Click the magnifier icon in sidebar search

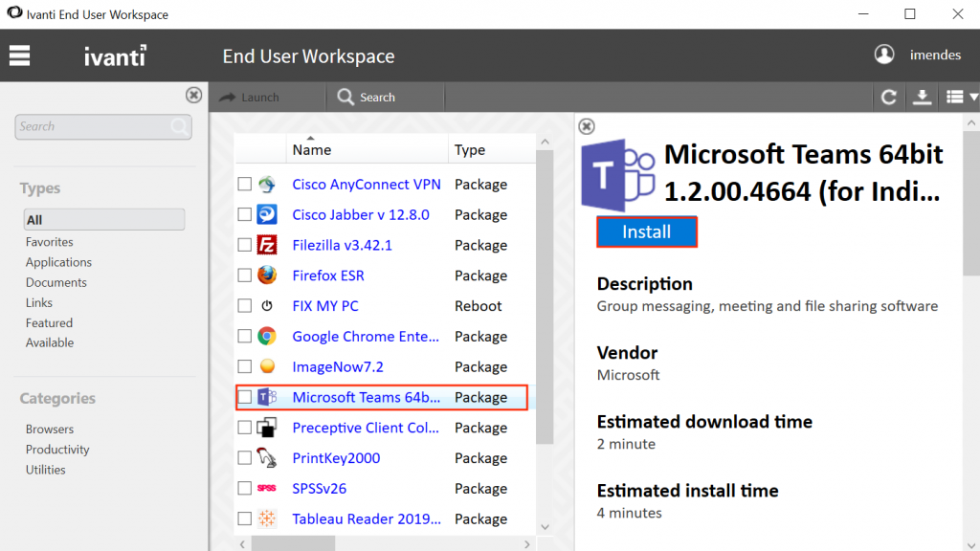tap(179, 127)
